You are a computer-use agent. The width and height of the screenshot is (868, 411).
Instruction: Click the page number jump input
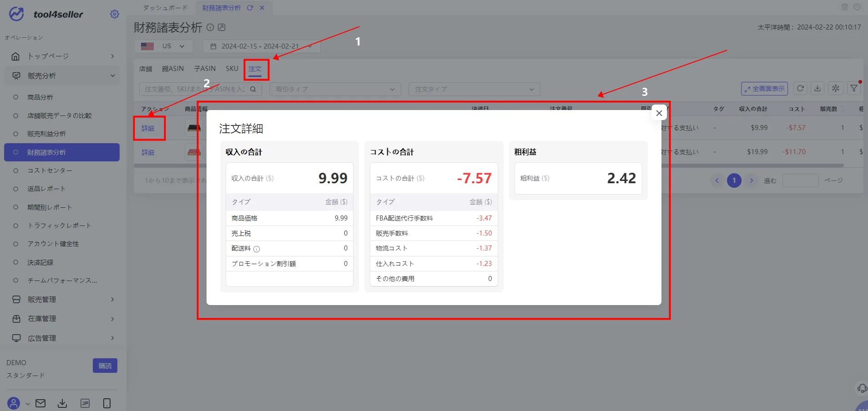tap(800, 180)
